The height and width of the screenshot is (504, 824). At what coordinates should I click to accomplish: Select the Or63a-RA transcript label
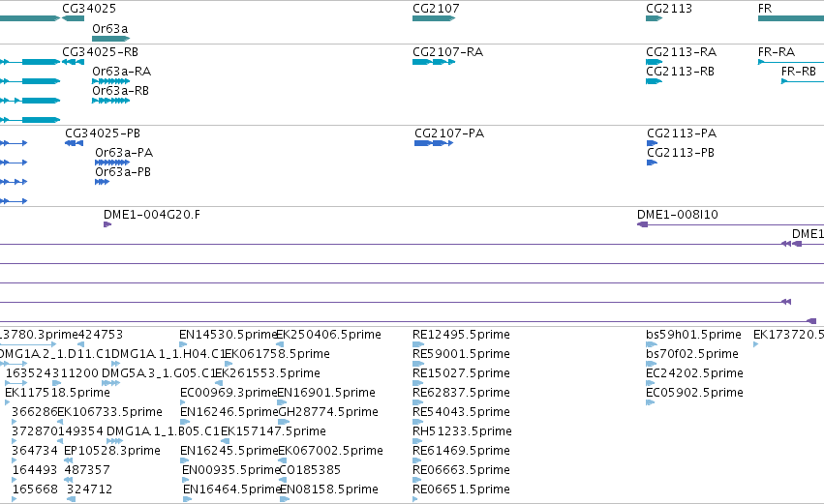(121, 72)
